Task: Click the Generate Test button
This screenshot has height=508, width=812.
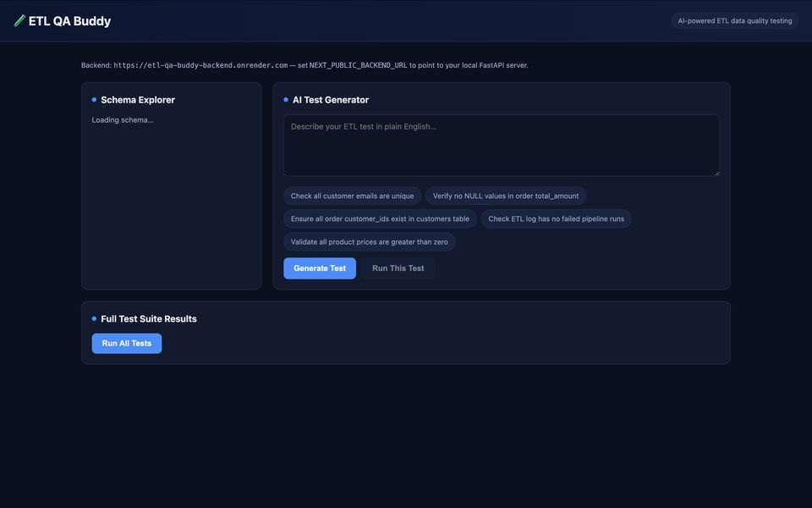Action: (x=320, y=268)
